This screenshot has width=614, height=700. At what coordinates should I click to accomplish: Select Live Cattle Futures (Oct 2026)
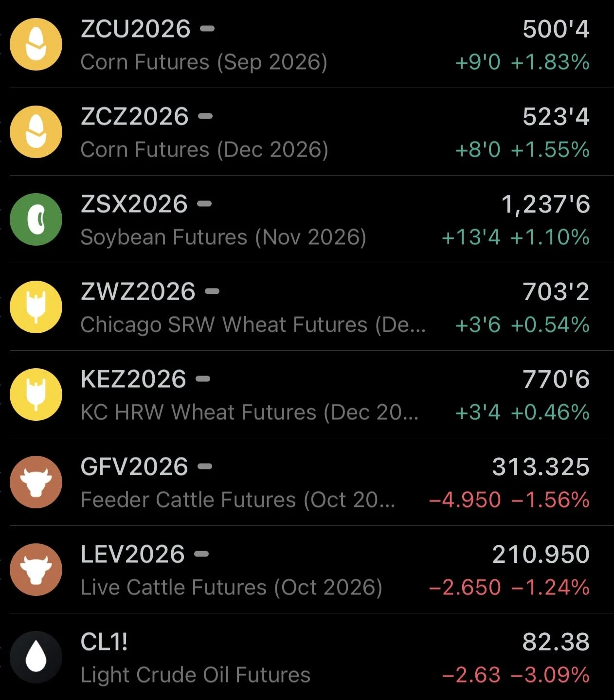point(311,570)
